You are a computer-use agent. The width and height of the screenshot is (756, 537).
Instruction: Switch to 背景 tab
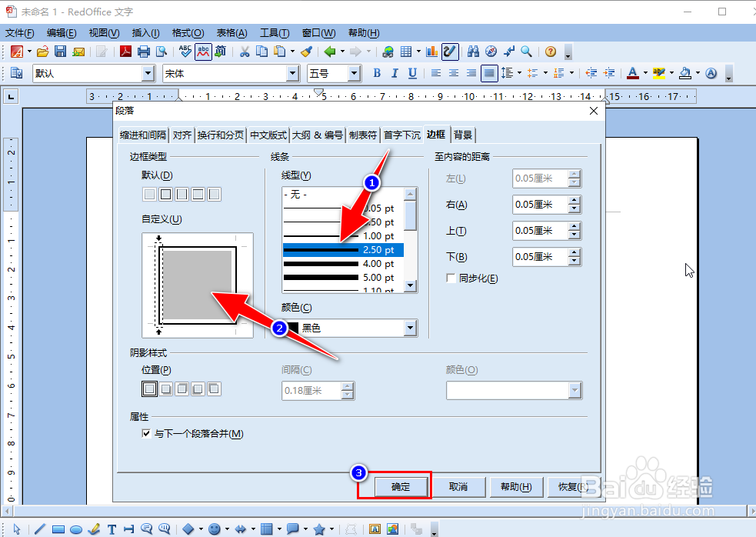coord(463,135)
